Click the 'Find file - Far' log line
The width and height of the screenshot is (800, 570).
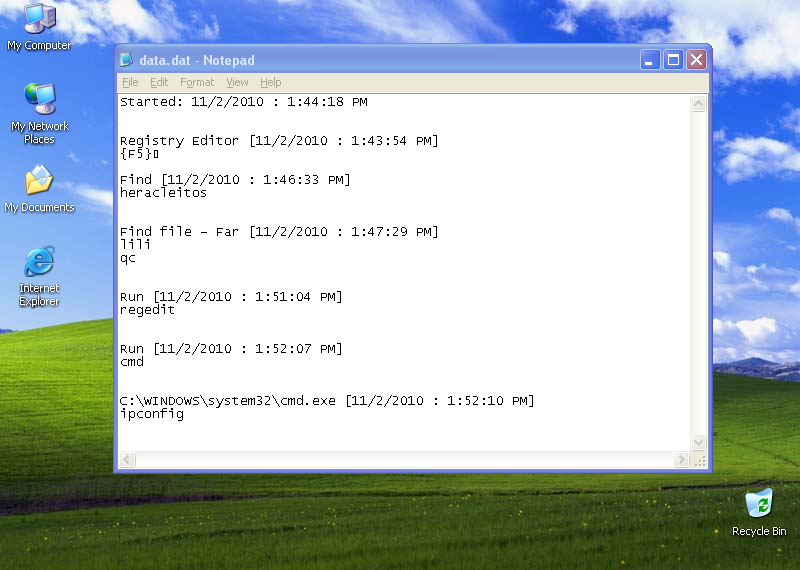pos(279,232)
